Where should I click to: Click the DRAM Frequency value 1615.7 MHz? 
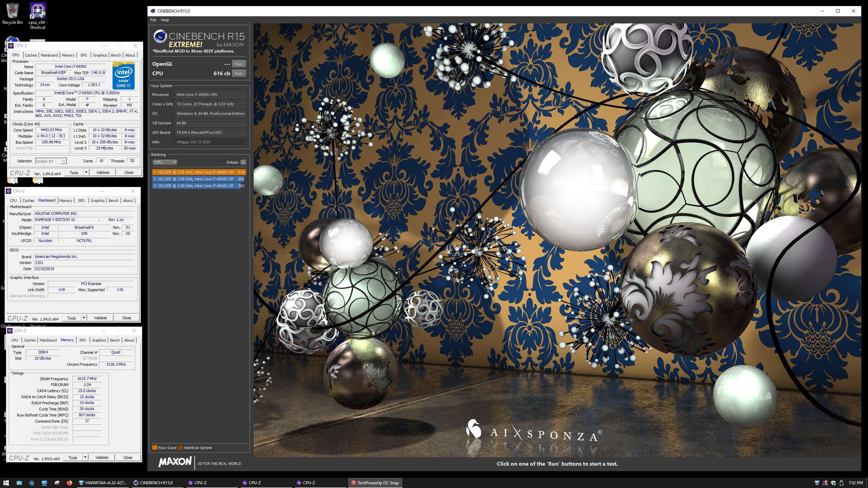point(87,379)
